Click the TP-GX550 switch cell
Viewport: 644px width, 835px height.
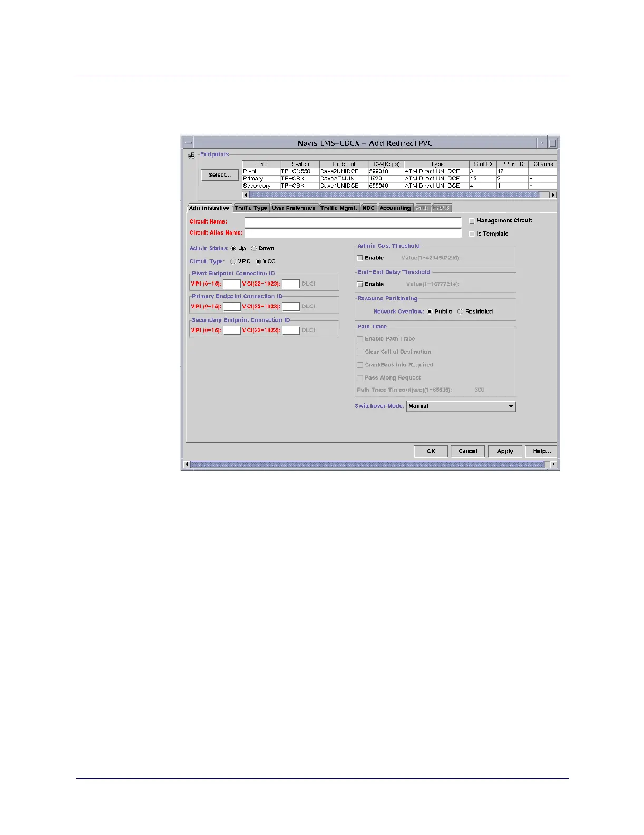point(300,172)
